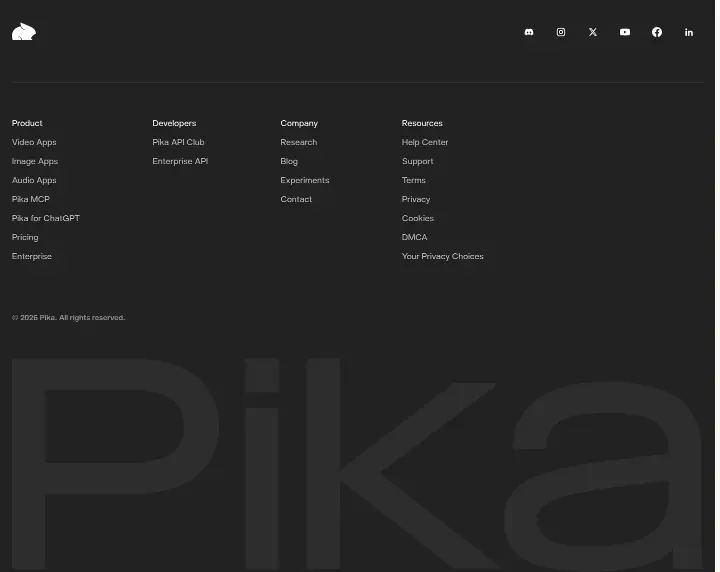The height and width of the screenshot is (572, 720).
Task: Click the Resources column heading
Action: (422, 123)
